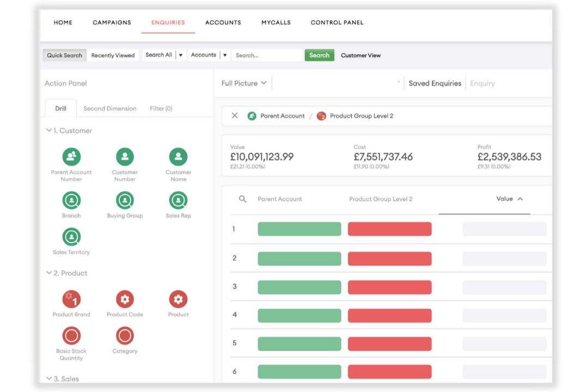Choose the Sales Rep drill icon
The image size is (588, 392).
[178, 201]
